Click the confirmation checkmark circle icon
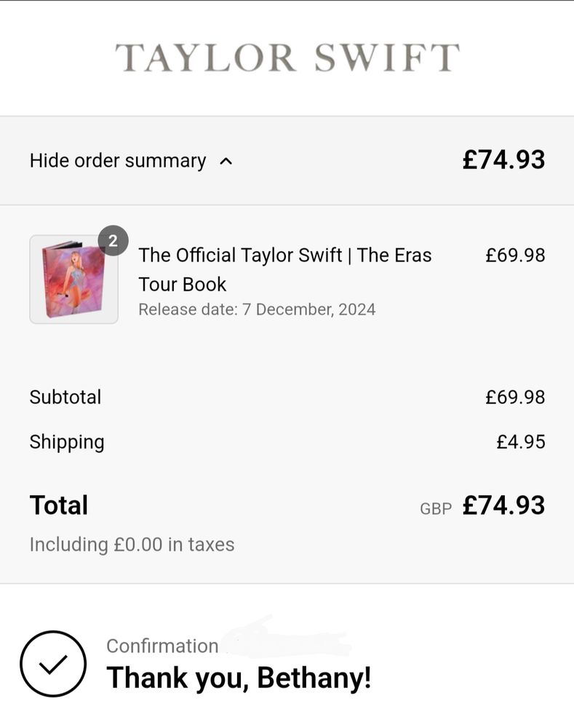Viewport: 574px width, 728px height. 53,663
